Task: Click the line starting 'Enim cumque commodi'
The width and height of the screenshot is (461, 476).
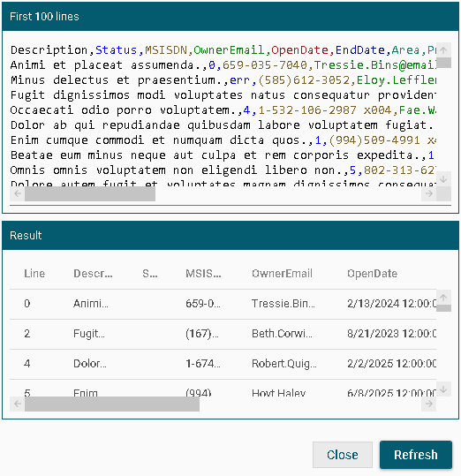Action: tap(223, 140)
